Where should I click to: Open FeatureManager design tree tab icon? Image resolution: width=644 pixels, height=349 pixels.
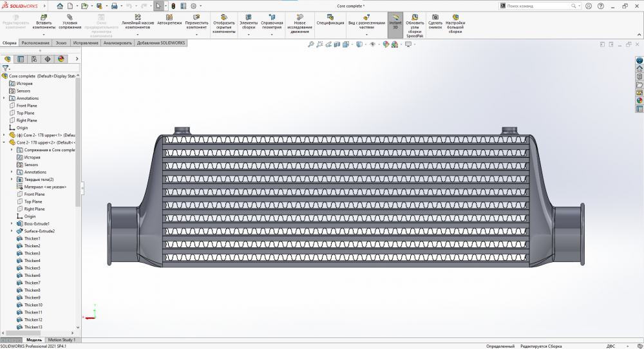coord(7,59)
